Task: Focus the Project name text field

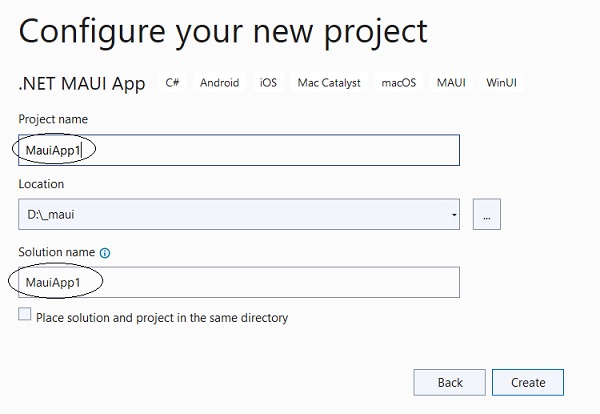Action: pyautogui.click(x=239, y=150)
